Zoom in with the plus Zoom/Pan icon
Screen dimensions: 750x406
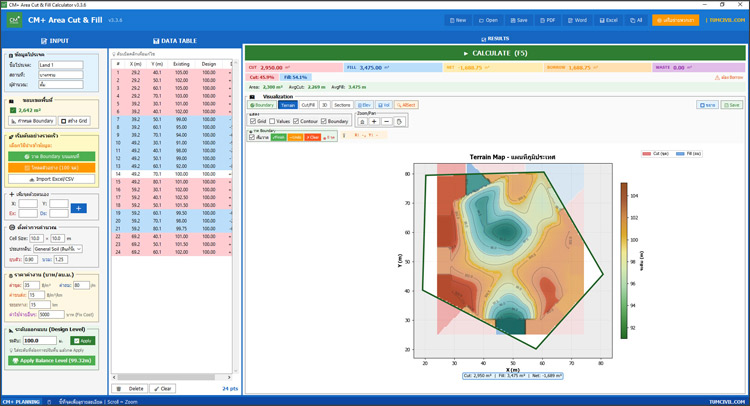coord(374,121)
